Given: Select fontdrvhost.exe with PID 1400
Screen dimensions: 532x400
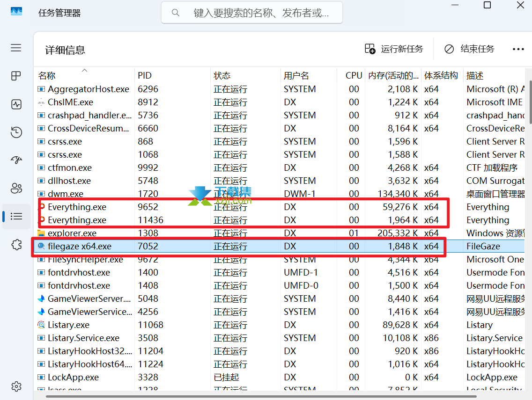Looking at the screenshot, I should (x=279, y=273).
